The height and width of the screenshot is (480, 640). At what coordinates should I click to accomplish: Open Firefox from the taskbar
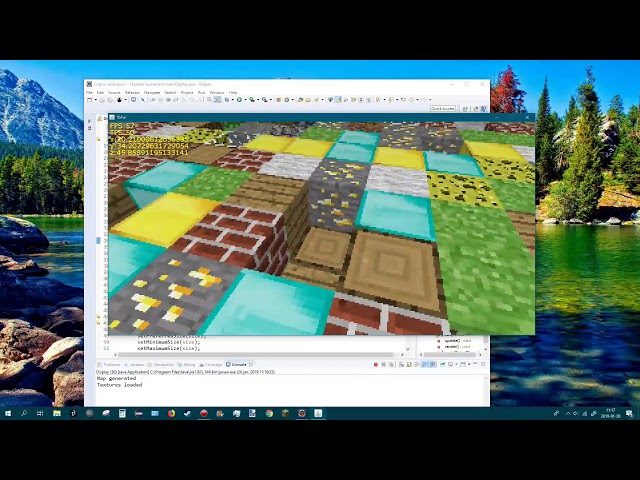point(171,413)
